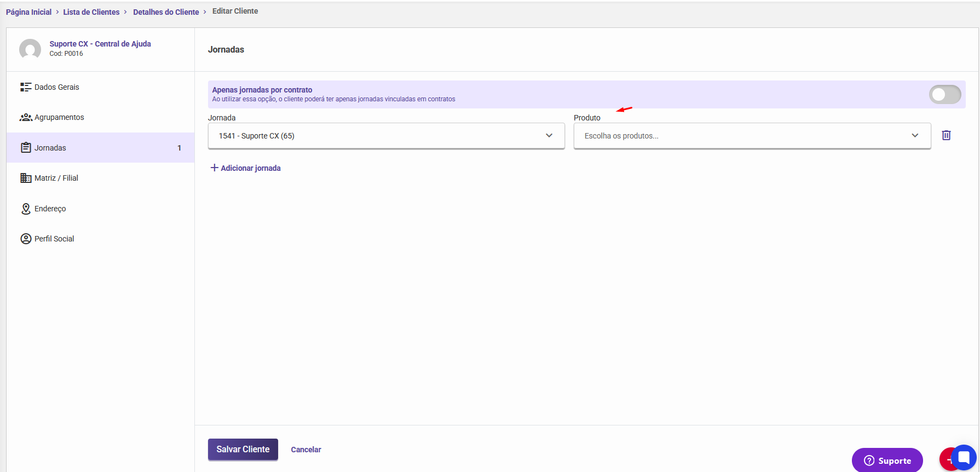Click the Cancelar link
This screenshot has height=472, width=980.
point(306,450)
